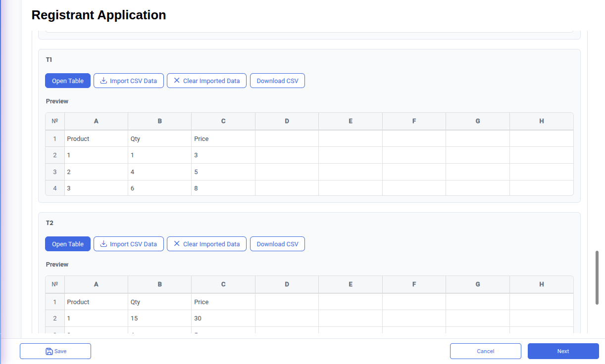Image resolution: width=605 pixels, height=364 pixels.
Task: Click the vertical page scrollbar thumb
Action: click(x=597, y=277)
